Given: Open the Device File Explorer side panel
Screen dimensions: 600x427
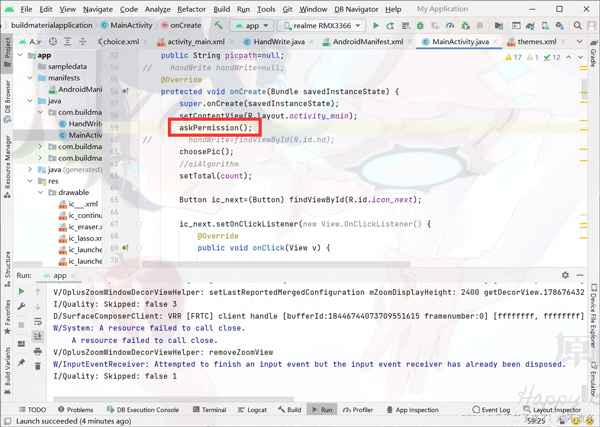Looking at the screenshot, I should coord(593,322).
